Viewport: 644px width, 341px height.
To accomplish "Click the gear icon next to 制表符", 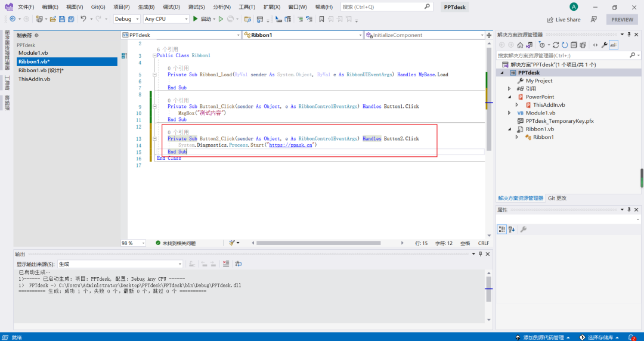I will (x=36, y=35).
